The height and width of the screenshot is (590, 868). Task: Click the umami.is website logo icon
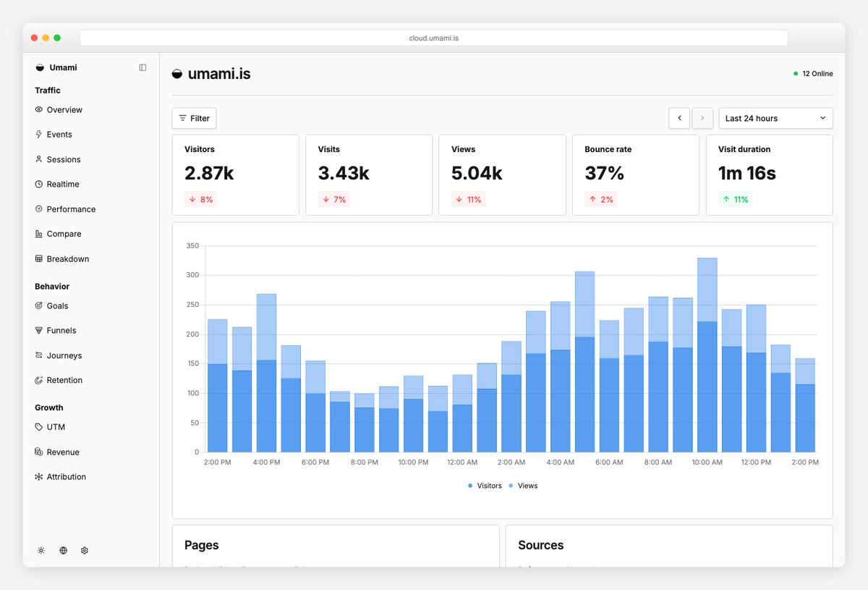click(177, 73)
